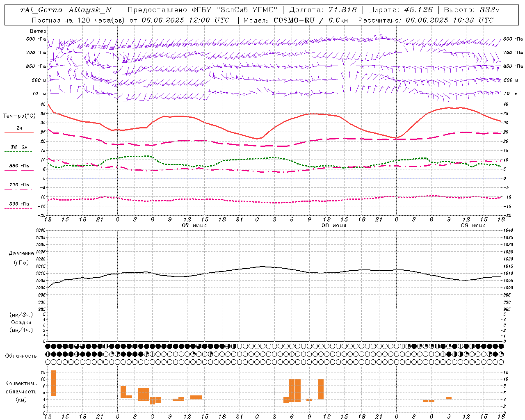525x420 pixels.
Task: Click the (гПа) unit label below Давление
Action: point(21,262)
